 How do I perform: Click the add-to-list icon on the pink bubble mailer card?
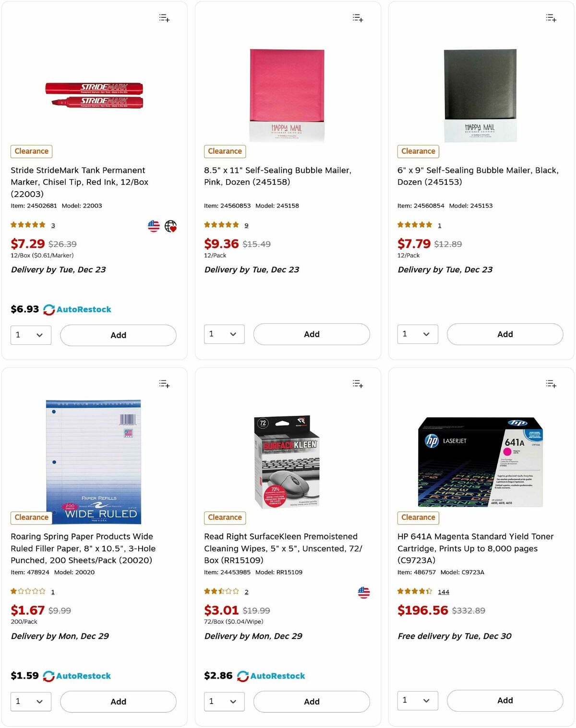click(357, 18)
